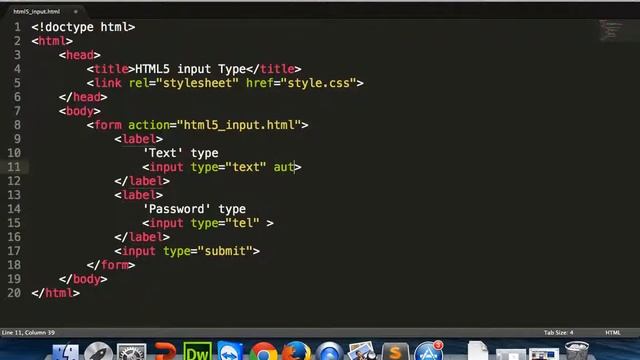Open the blank document icon in dock
640x360 pixels.
(478, 352)
